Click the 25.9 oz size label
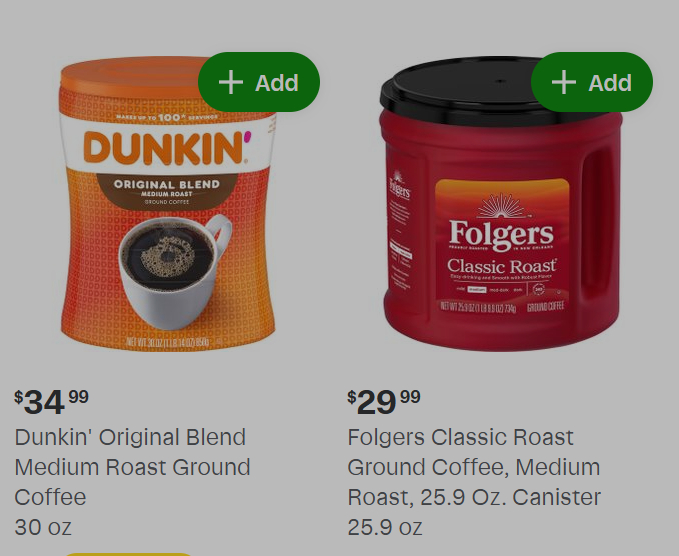 385,527
